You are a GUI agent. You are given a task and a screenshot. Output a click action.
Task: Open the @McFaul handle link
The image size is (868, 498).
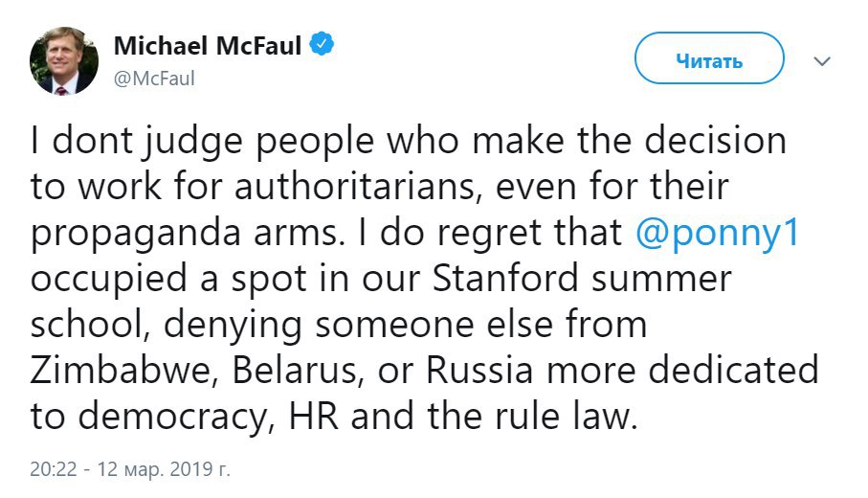click(x=154, y=79)
